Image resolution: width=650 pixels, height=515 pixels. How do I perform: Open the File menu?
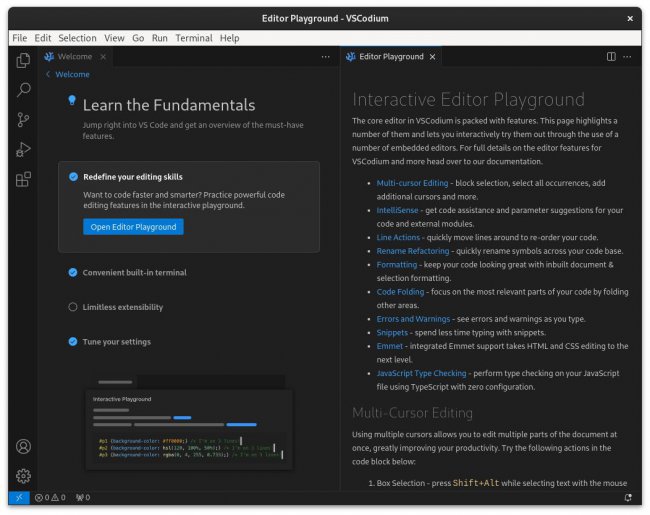tap(19, 38)
